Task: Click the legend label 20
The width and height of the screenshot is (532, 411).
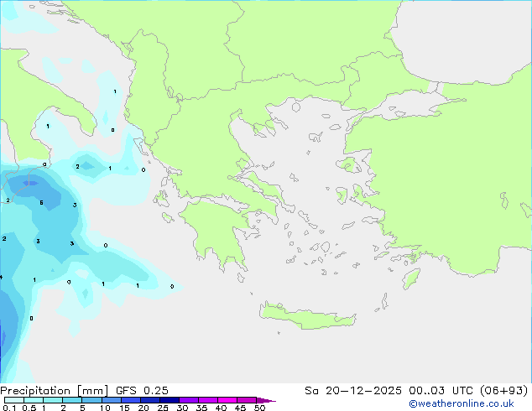Action: pyautogui.click(x=143, y=408)
